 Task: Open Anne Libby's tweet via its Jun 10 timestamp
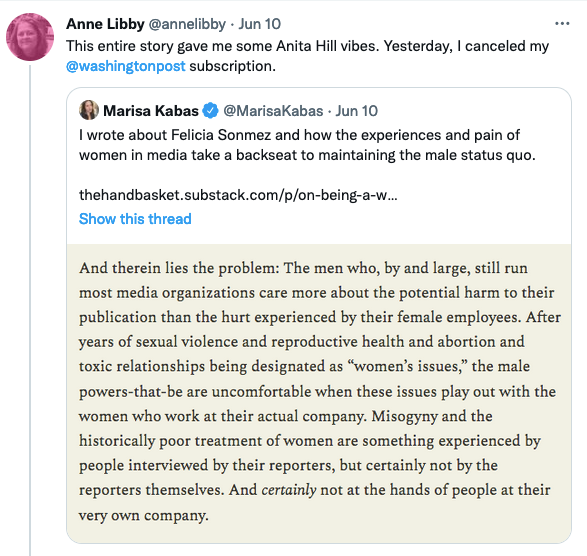point(260,24)
